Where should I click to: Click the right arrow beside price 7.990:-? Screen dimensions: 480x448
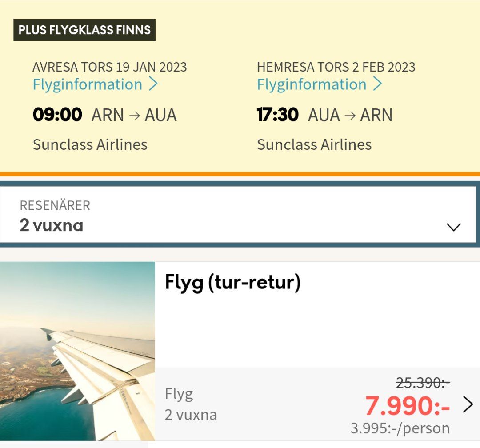[x=468, y=405]
